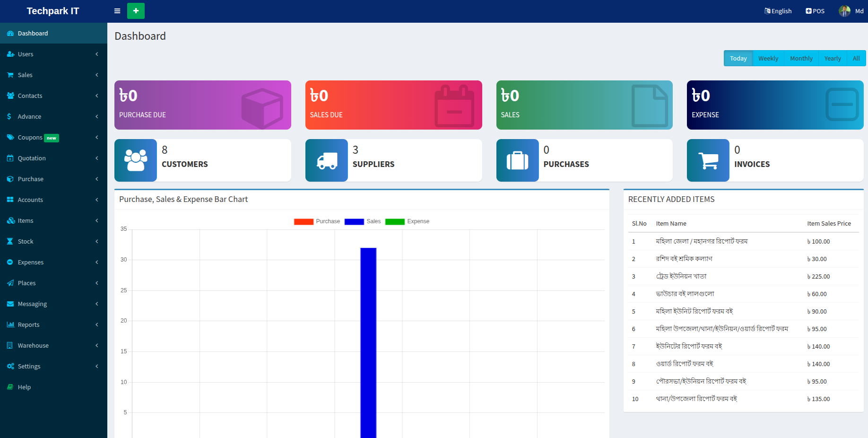Toggle the Purchase legend on the bar chart

coord(317,221)
